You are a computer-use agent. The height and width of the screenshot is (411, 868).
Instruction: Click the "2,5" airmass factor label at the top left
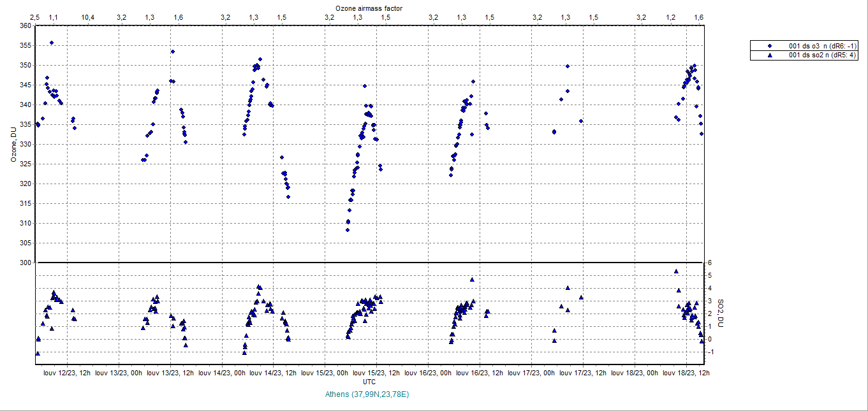[x=35, y=17]
